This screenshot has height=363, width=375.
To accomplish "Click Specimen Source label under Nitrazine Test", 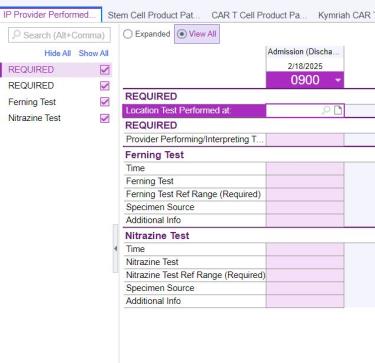I will coord(160,288).
